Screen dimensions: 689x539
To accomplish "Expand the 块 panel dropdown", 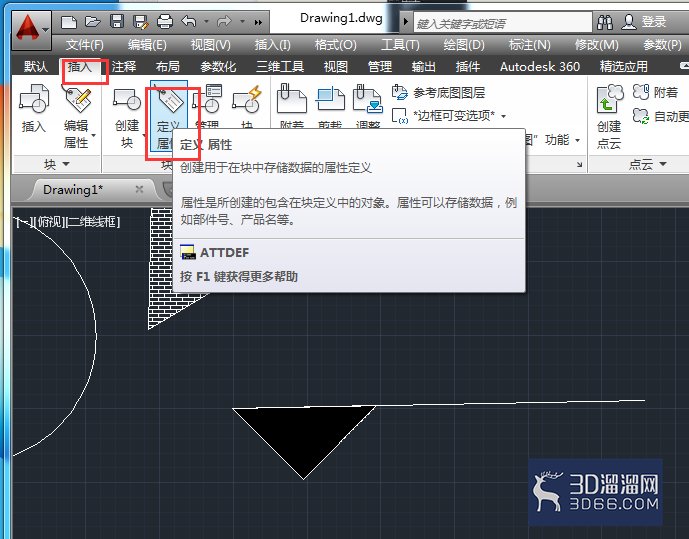I will click(57, 164).
